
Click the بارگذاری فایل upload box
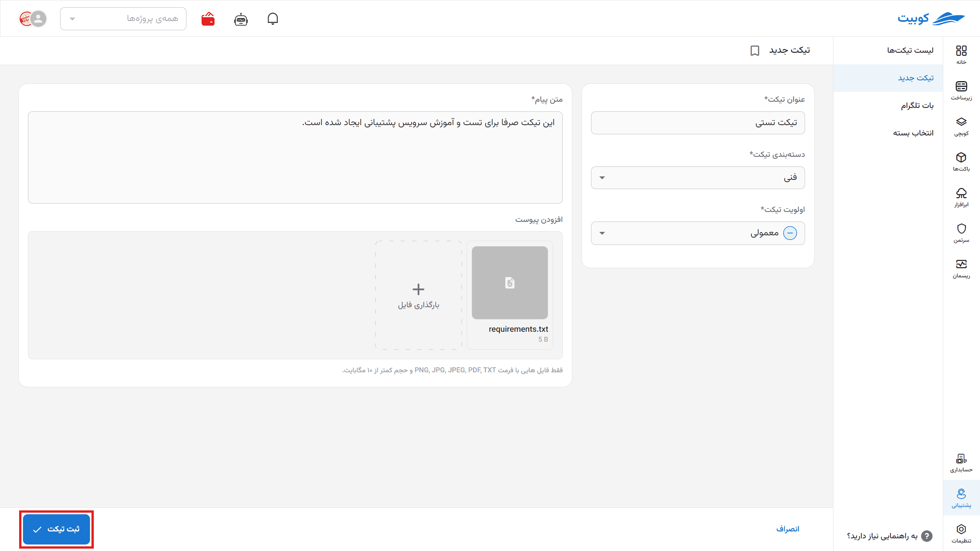418,295
